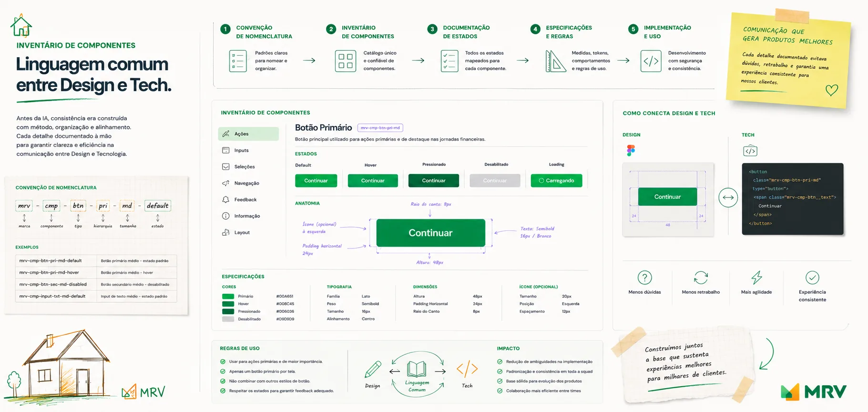
Task: Click the Inputs sidebar icon
Action: (226, 150)
